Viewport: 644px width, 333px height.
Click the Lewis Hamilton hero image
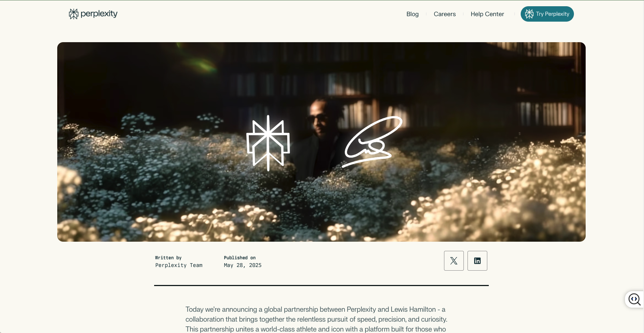321,142
